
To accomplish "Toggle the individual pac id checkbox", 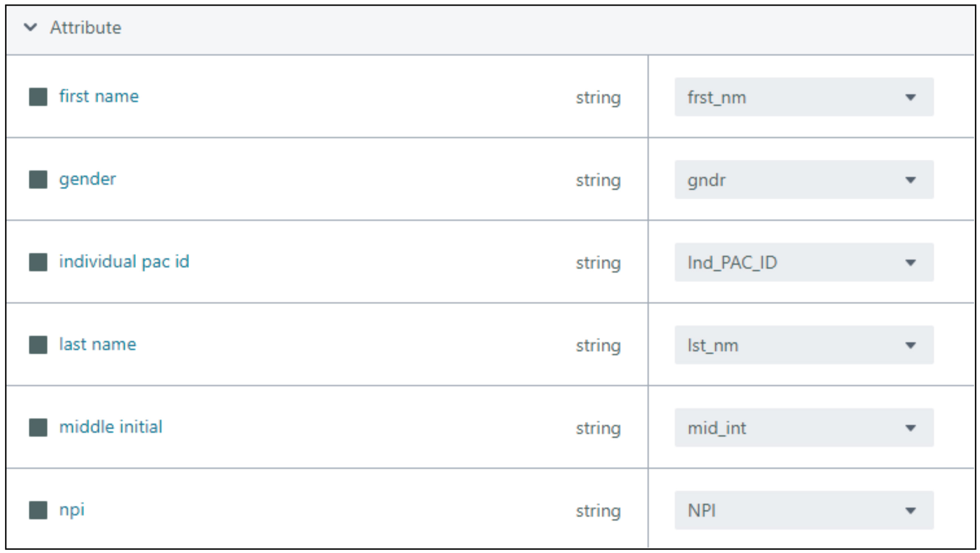I will 37,261.
